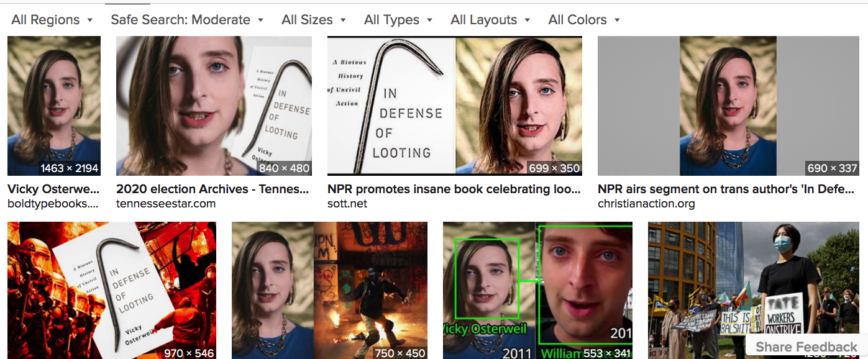Open the 553 × 341 green-box comparison image

(x=537, y=291)
